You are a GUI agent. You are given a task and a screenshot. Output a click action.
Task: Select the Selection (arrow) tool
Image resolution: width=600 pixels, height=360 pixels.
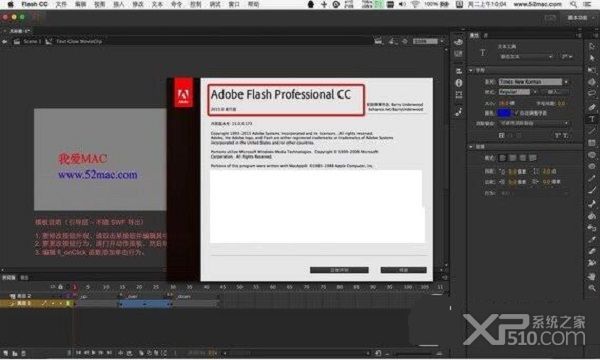coord(592,46)
